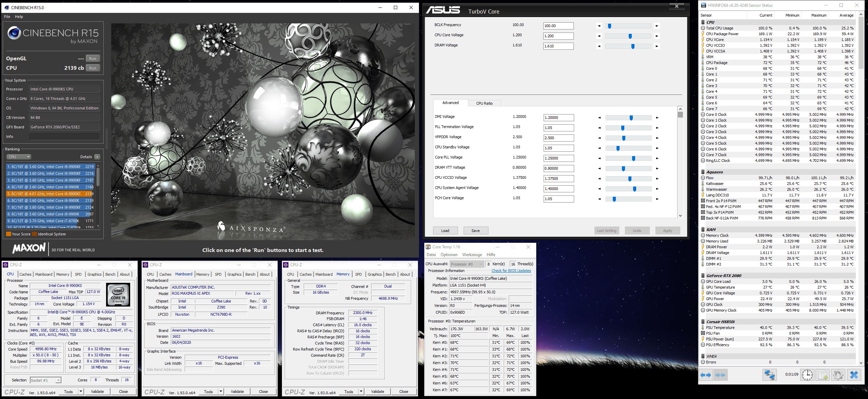Reset HWiNFO elapsed time clock icon
868x399 pixels.
click(808, 375)
